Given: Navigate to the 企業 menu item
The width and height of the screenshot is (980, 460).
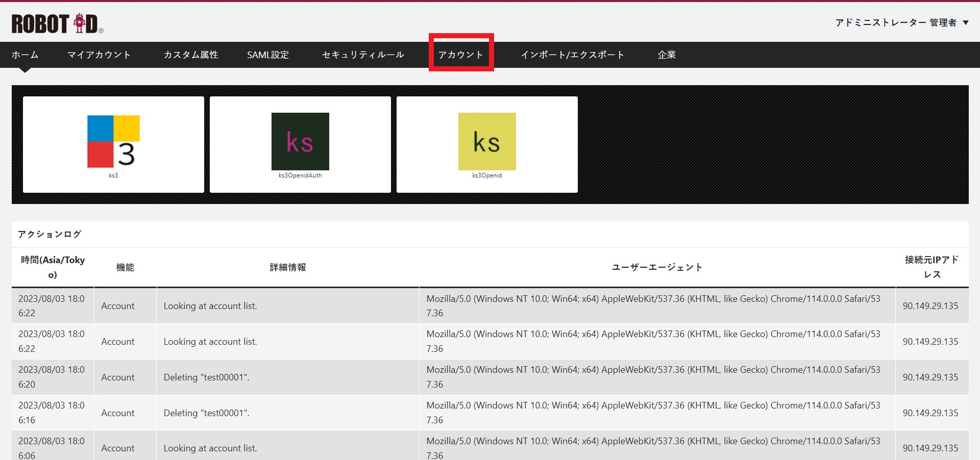Looking at the screenshot, I should [667, 55].
